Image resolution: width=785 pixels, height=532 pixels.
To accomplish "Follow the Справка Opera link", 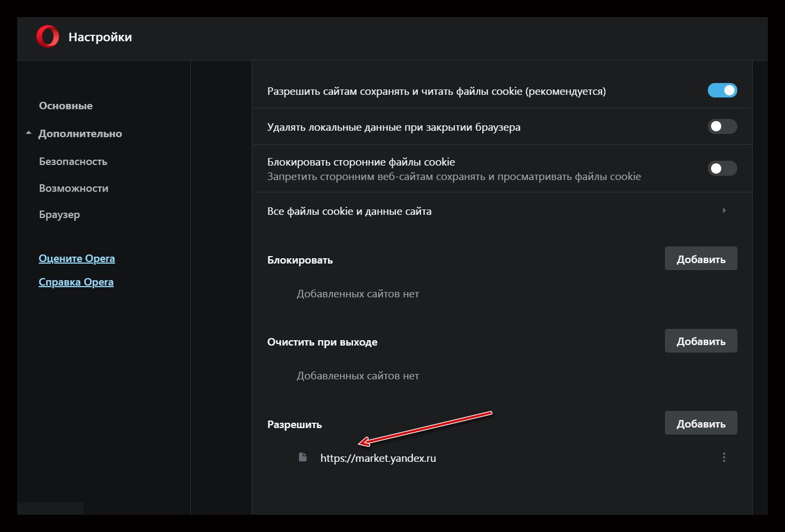I will 76,282.
